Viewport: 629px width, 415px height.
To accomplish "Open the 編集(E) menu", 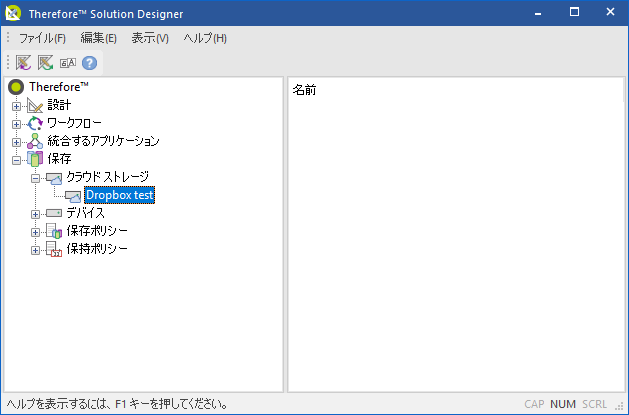I will point(99,38).
